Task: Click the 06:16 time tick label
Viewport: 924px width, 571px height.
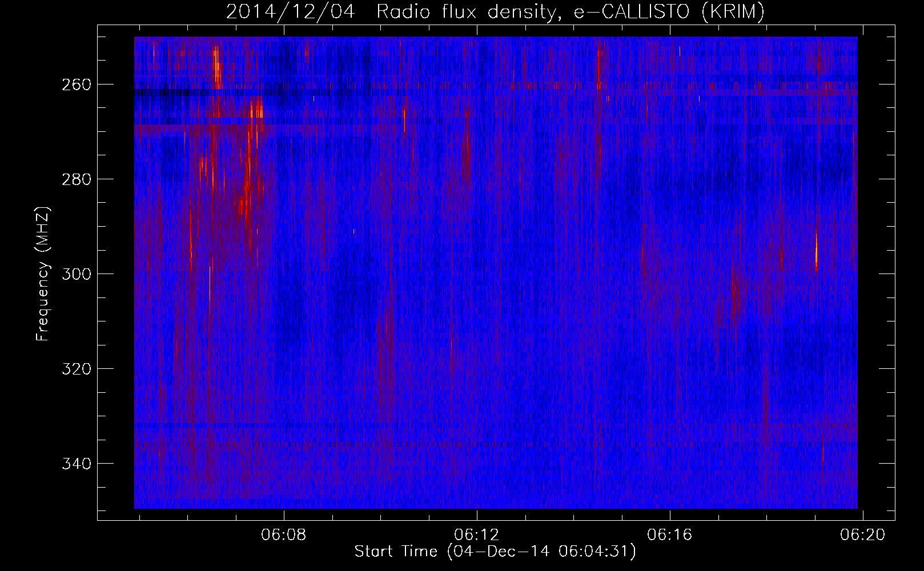Action: [x=670, y=535]
